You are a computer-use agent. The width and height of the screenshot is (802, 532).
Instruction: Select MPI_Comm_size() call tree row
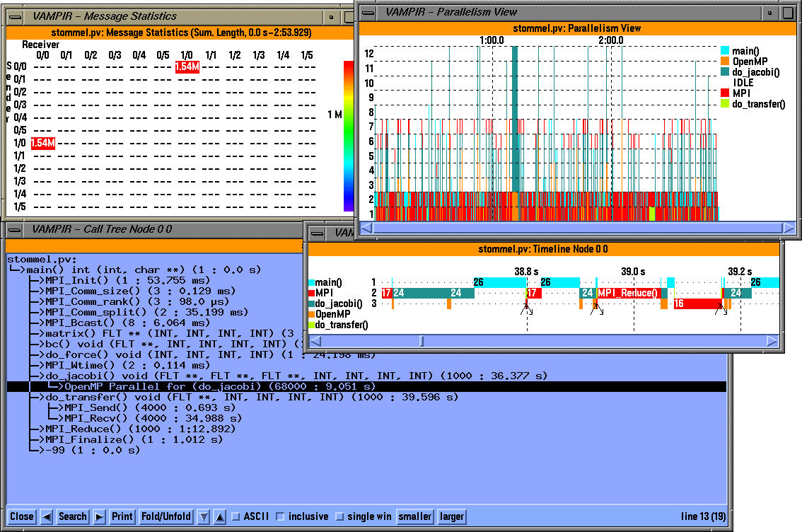141,291
